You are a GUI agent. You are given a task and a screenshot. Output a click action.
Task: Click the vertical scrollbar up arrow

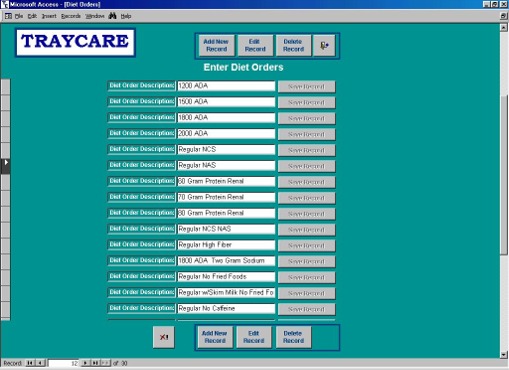point(504,27)
